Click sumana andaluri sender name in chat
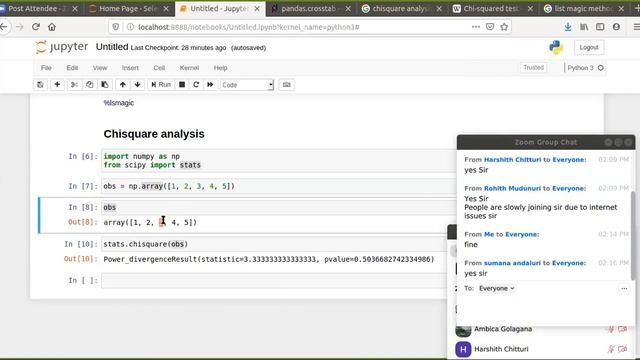The width and height of the screenshot is (640, 360). [512, 263]
